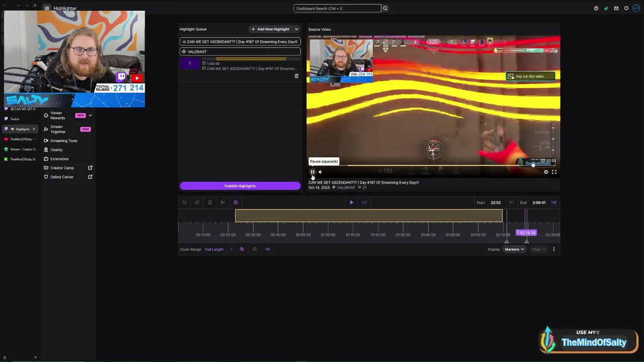
Task: Switch to the (8) CAN WE GET tab
Action: tap(19, 109)
